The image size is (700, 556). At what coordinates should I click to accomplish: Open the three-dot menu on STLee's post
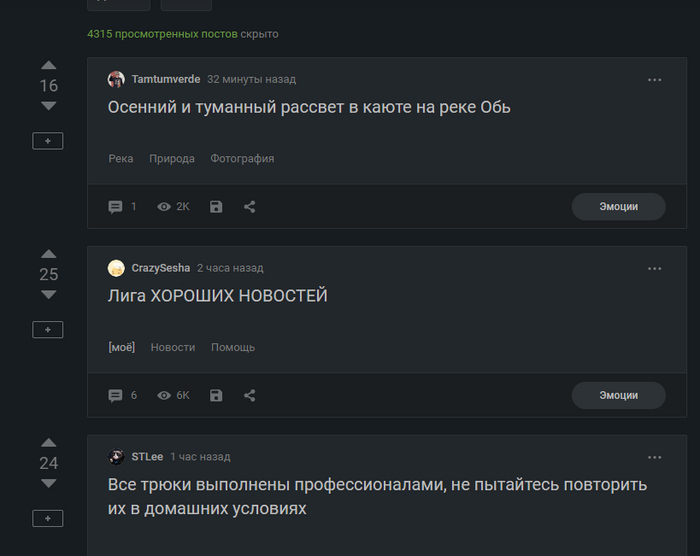(654, 457)
